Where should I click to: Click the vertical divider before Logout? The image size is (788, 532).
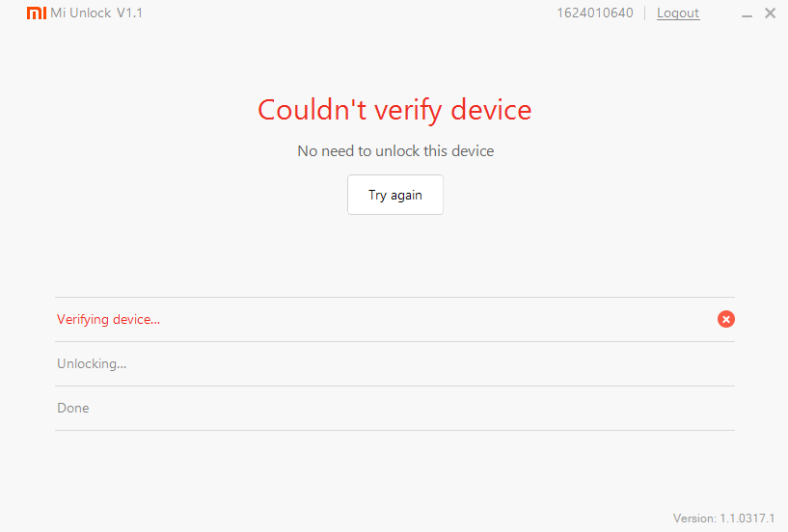tap(645, 13)
